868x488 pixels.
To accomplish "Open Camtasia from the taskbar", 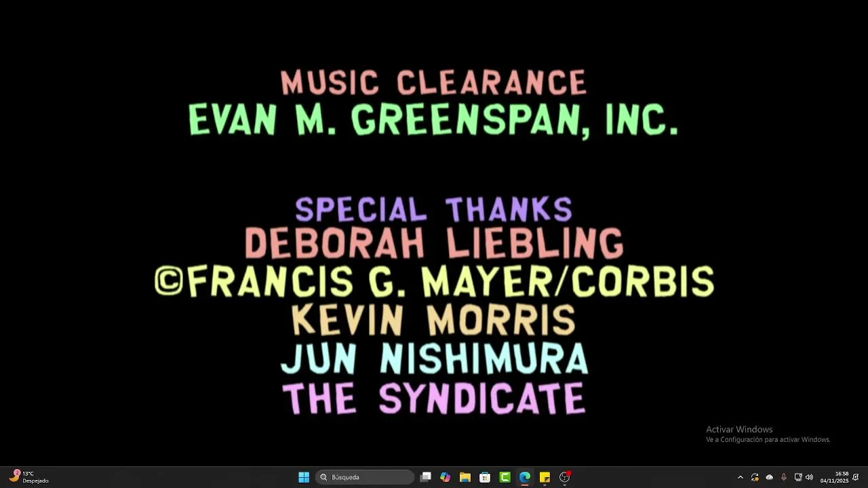I will click(505, 477).
